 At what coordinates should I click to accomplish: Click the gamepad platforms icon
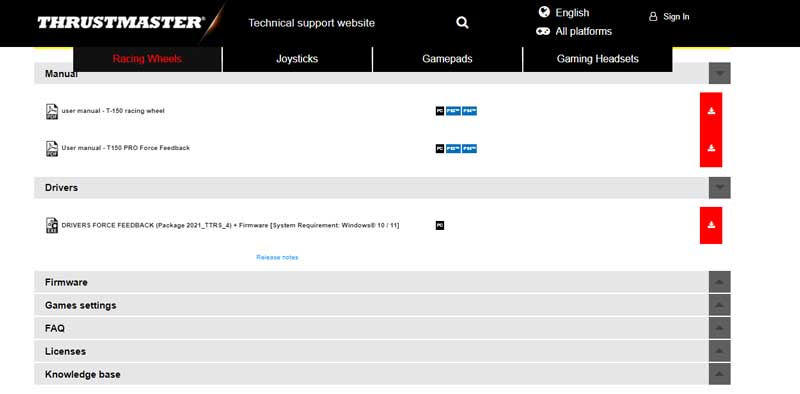pyautogui.click(x=543, y=31)
